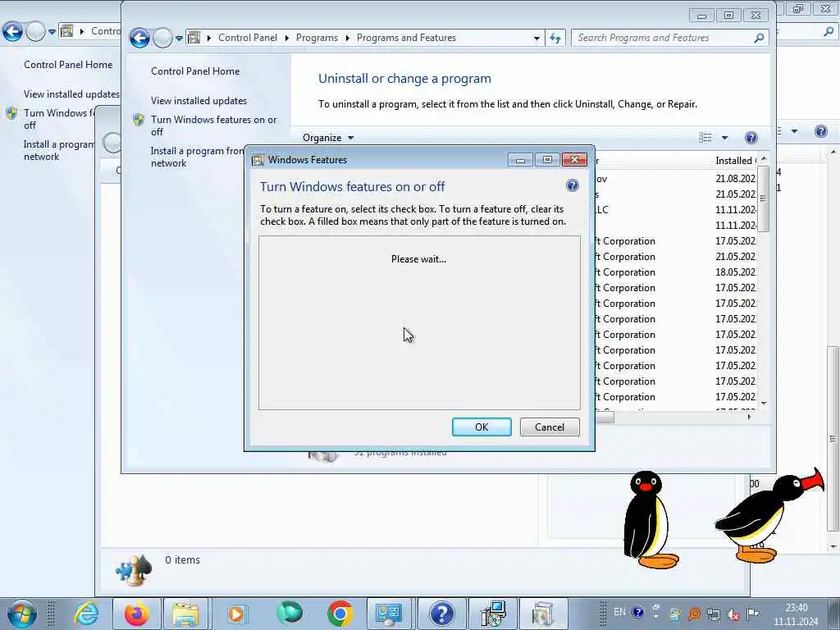Click the Installed On column header

pyautogui.click(x=735, y=161)
